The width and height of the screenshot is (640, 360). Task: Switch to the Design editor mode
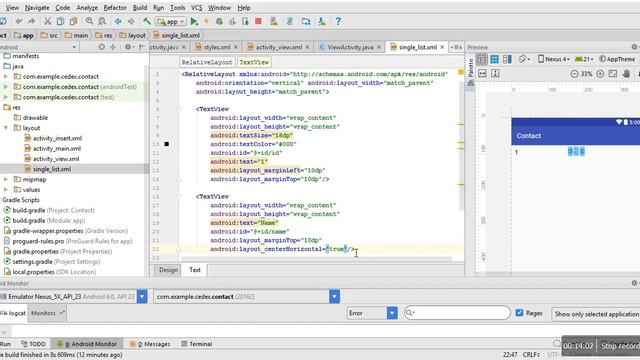point(168,270)
